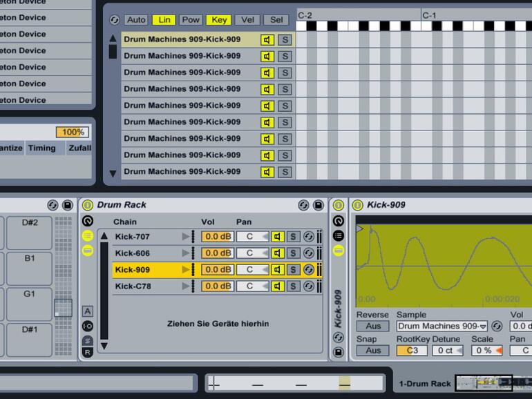Mute the last Drum Machines 909-Kick-909 sample
The height and width of the screenshot is (399, 532).
point(267,172)
